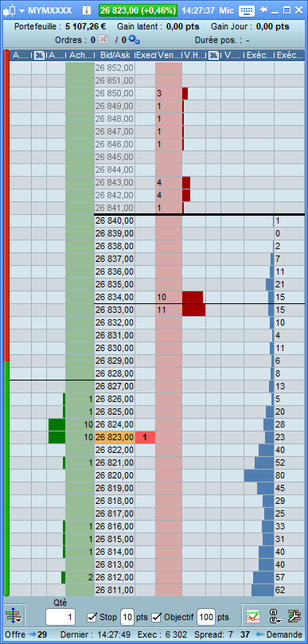
Task: Toggle the Objectif checkbox
Action: point(156,617)
